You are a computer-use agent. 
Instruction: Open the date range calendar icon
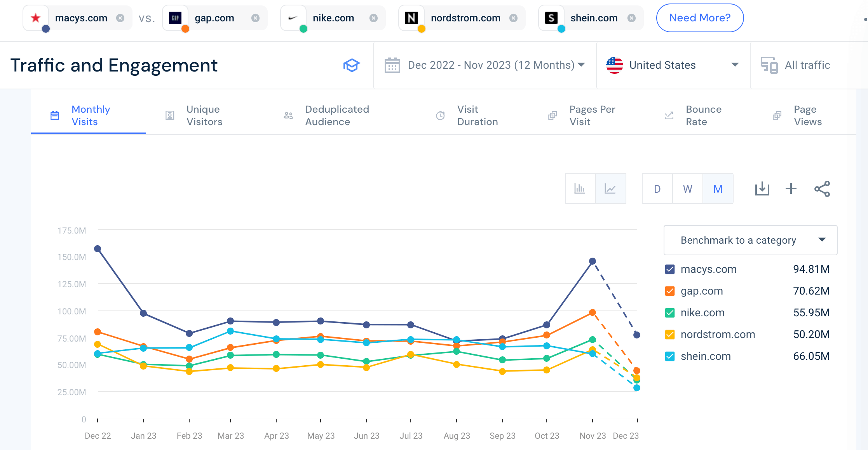click(392, 65)
